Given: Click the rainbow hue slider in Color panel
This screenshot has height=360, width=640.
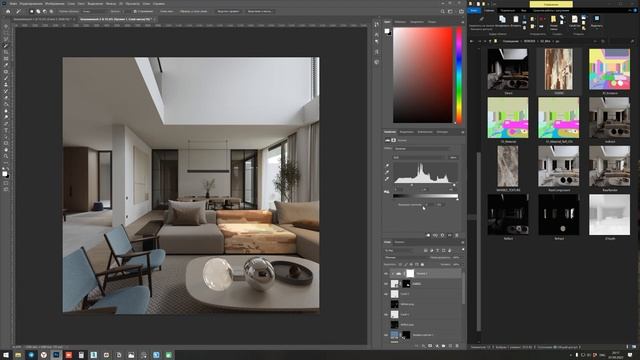Looking at the screenshot, I should [x=459, y=75].
